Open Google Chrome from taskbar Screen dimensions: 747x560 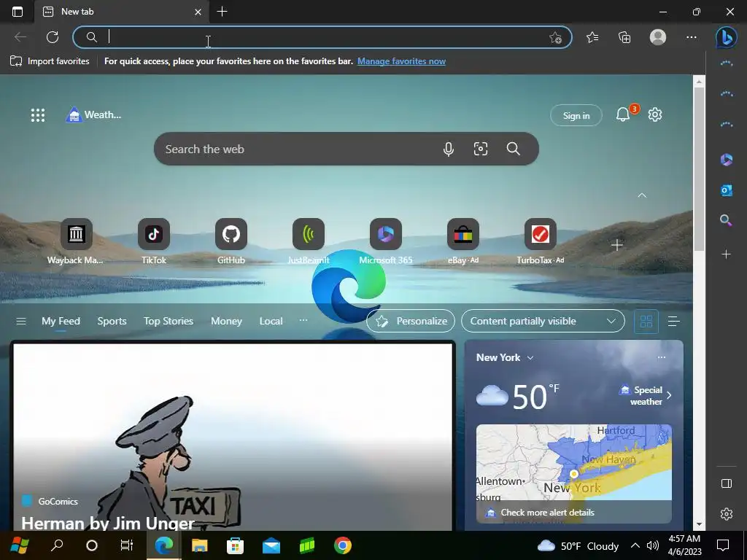343,545
